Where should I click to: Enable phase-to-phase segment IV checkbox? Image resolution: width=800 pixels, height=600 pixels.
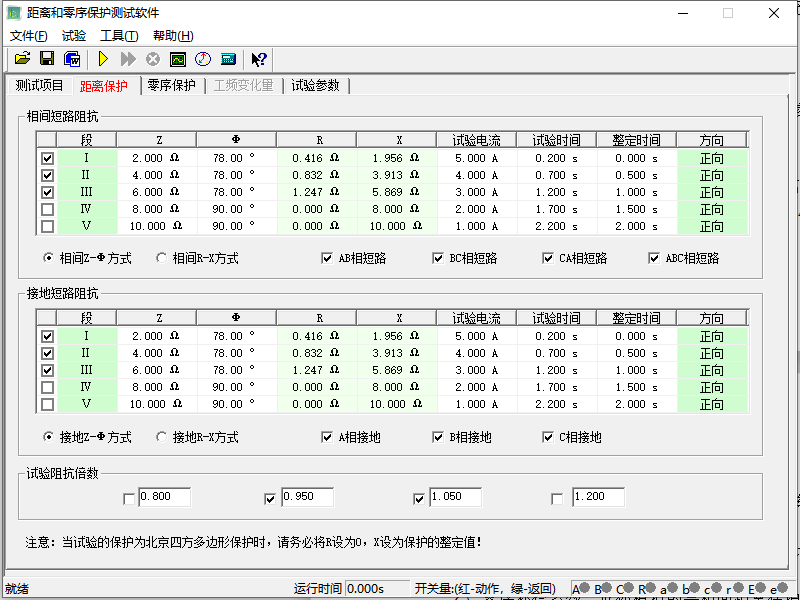click(x=47, y=209)
